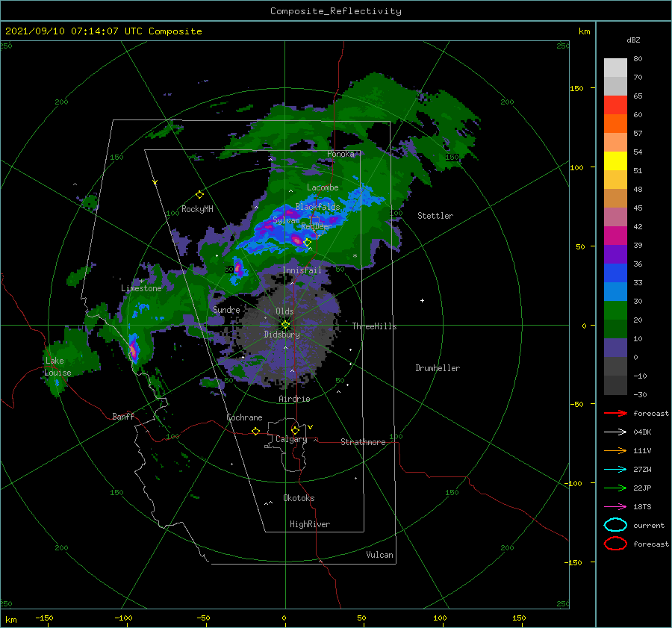Pick the purple 36-39 dBZ swatch

click(615, 255)
